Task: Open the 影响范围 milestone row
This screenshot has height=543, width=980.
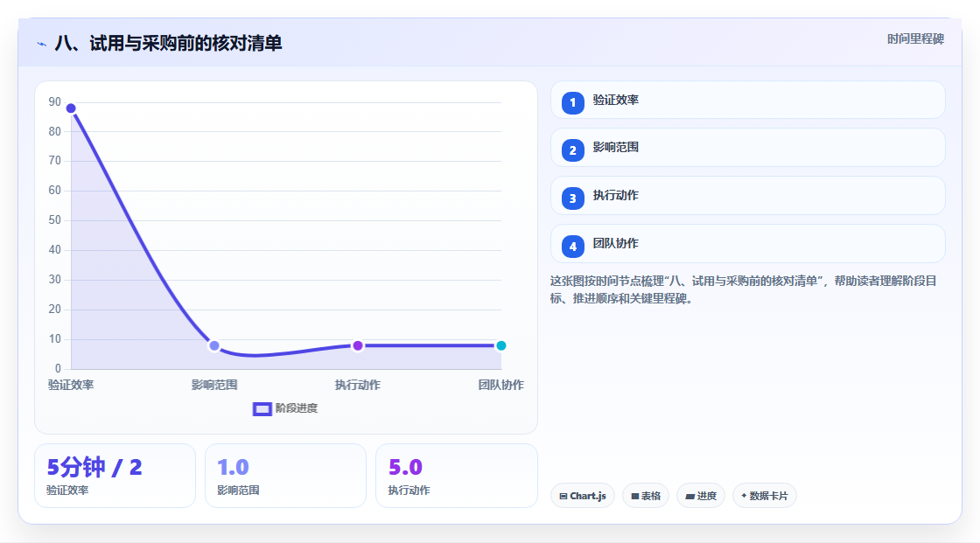Action: click(x=747, y=148)
